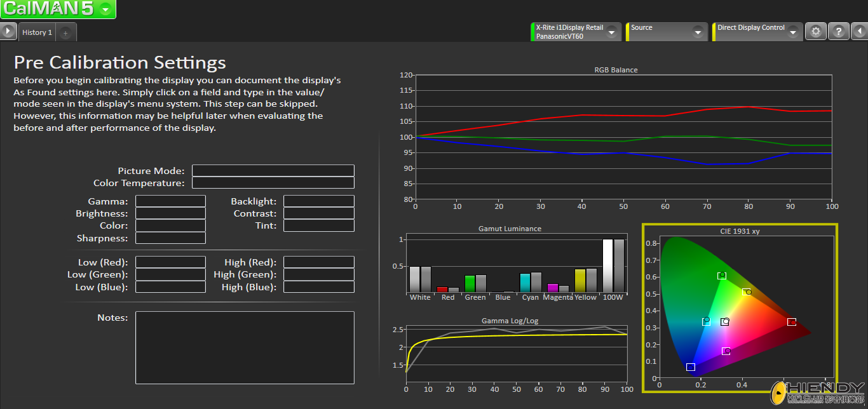Image resolution: width=868 pixels, height=409 pixels.
Task: Click the Backlight input field
Action: pyautogui.click(x=318, y=201)
